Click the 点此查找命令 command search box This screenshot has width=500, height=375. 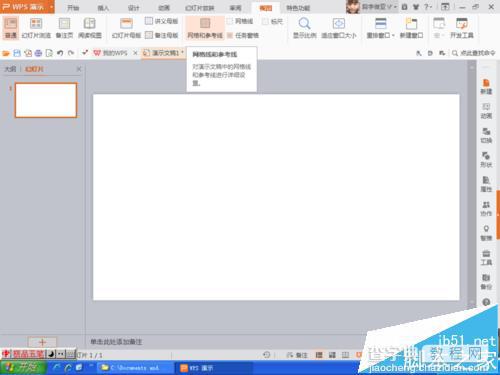pyautogui.click(x=474, y=53)
